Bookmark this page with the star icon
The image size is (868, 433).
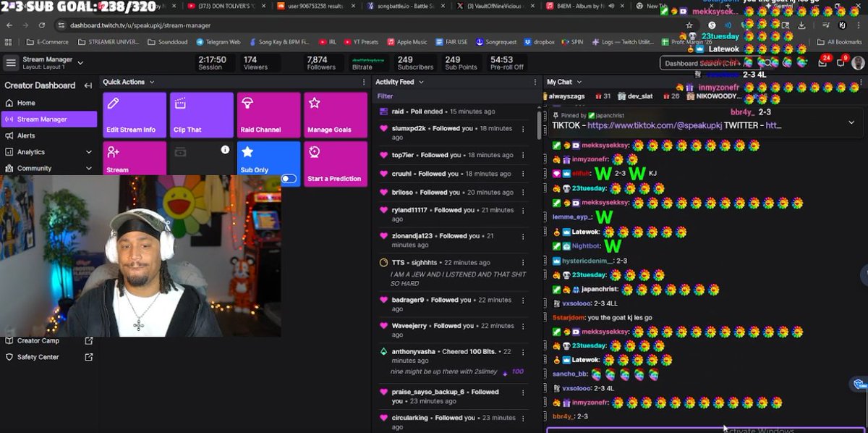point(690,25)
